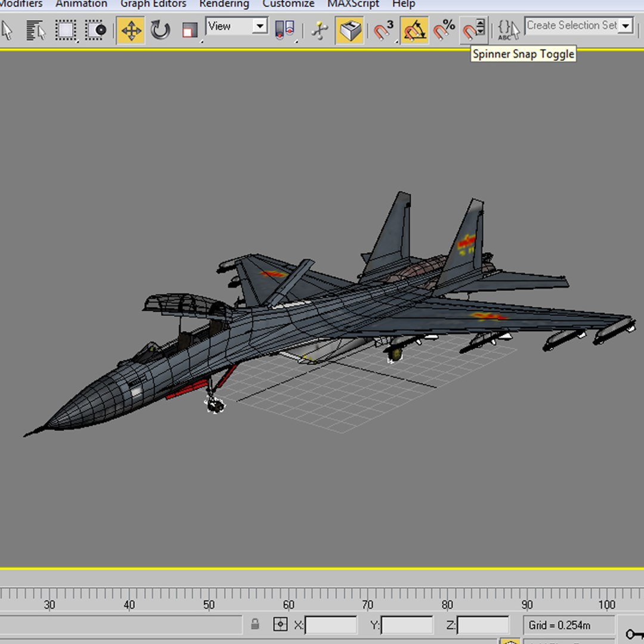Jump to frame 90 on timeline
Viewport: 644px width, 644px height.
coord(527,605)
